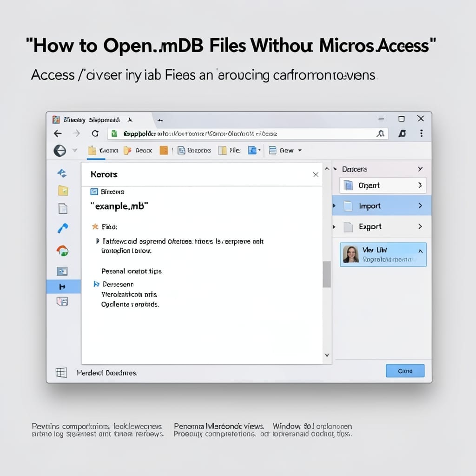
Task: Click the File toolbar item
Action: click(230, 151)
